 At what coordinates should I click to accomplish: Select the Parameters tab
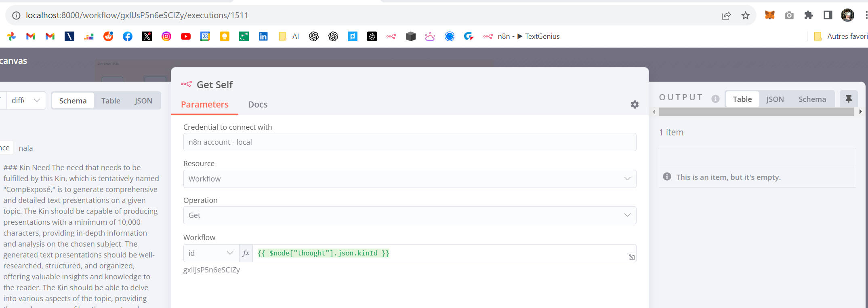pos(205,105)
